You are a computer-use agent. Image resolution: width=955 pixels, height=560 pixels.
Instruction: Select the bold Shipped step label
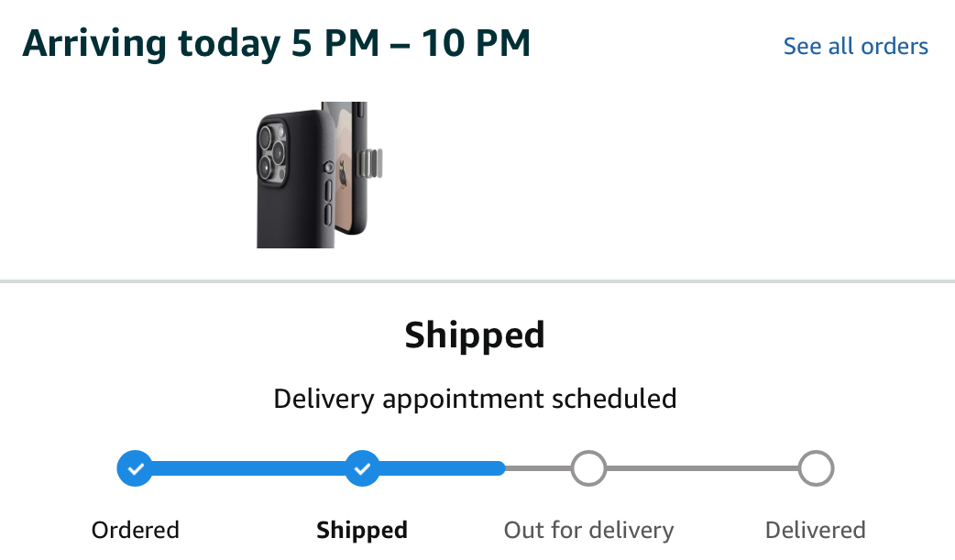point(362,530)
